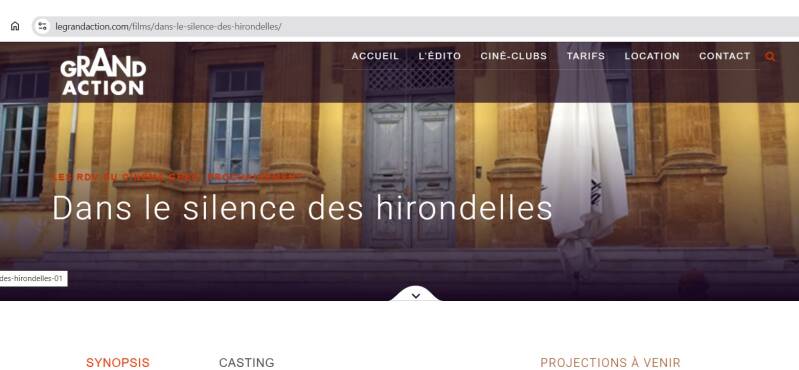Click the PROJECTIONS À VENIR heading

(610, 363)
